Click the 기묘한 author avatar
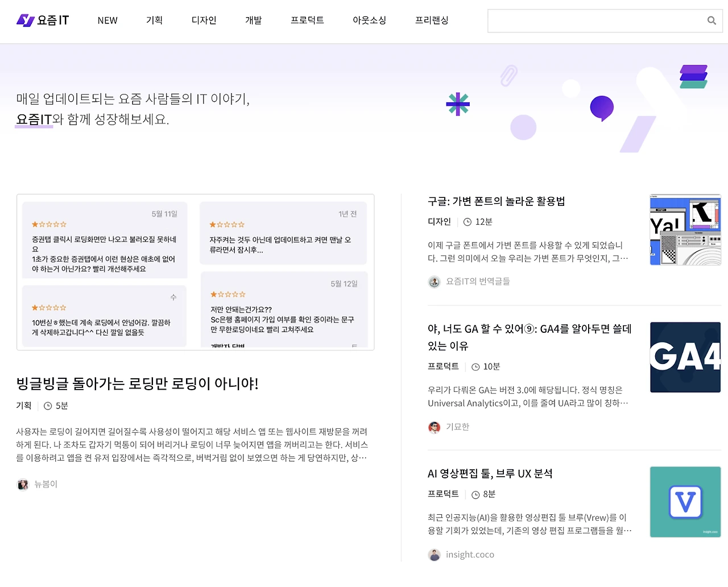Viewport: 728px width, 587px height. [x=435, y=427]
